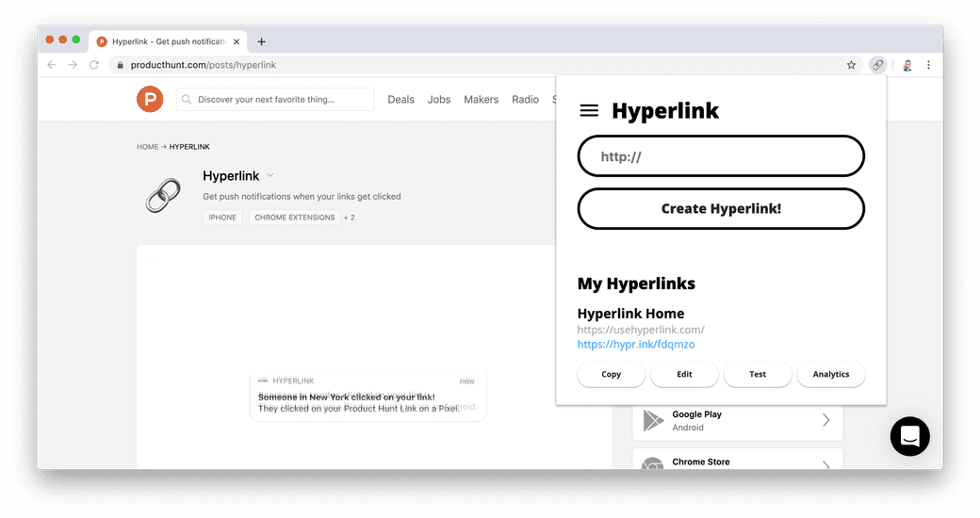
Task: Bookmark this page with the star icon
Action: [x=851, y=65]
